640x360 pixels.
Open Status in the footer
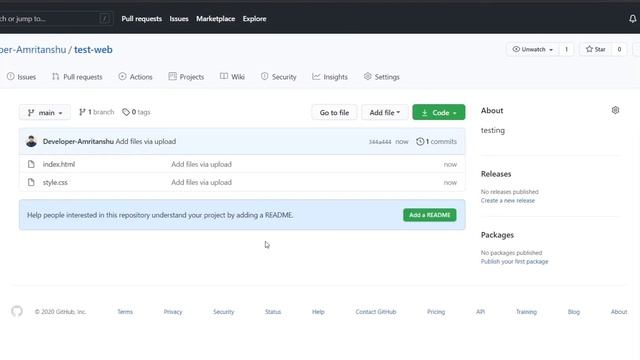pos(273,312)
